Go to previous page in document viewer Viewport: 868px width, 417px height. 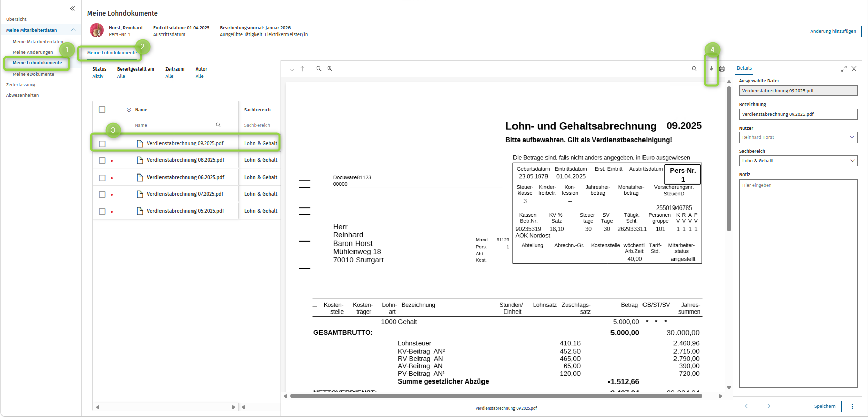(x=302, y=68)
